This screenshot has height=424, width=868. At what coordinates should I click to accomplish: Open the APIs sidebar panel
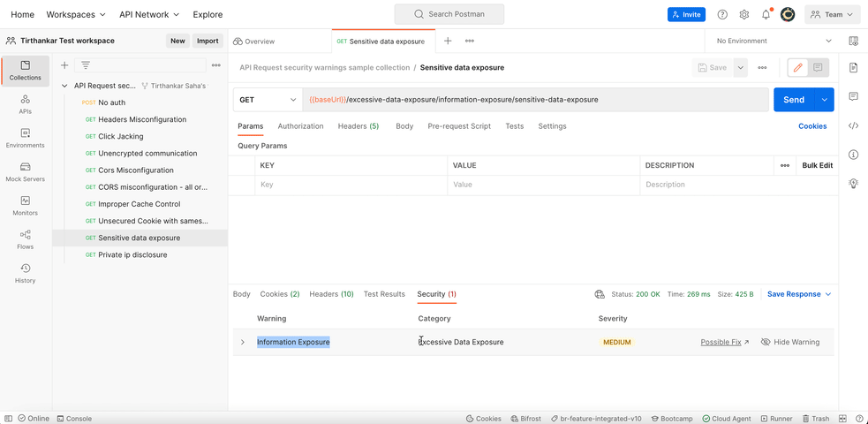25,104
